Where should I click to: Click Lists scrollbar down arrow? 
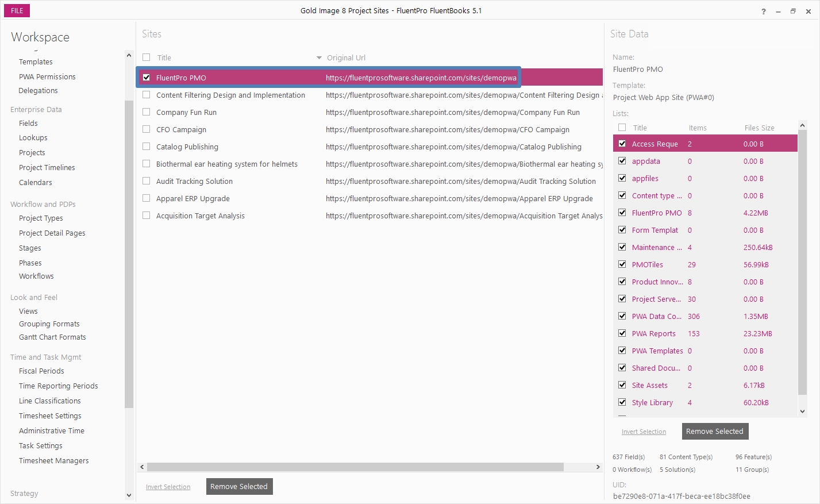coord(803,411)
